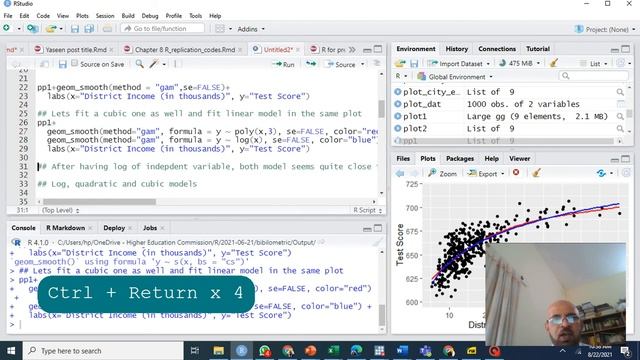
Task: Click the find/replace magnifier in editor toolbar
Action: pos(140,64)
